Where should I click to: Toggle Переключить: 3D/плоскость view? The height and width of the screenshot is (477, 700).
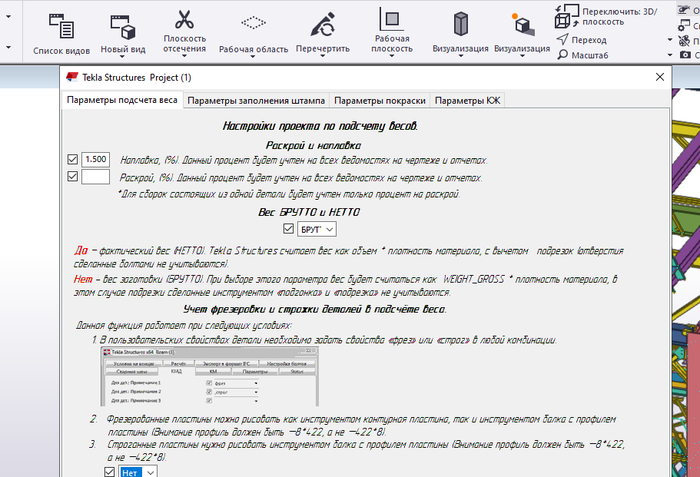coord(606,17)
